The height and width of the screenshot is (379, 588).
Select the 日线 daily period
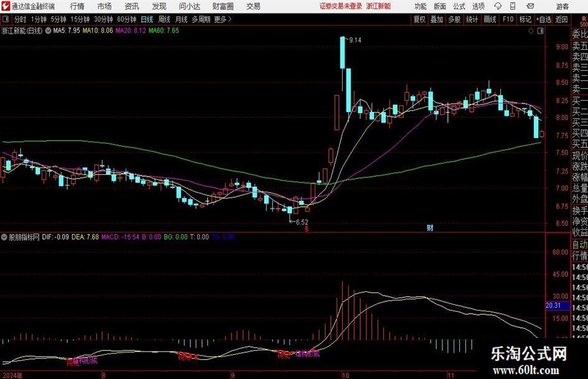tap(147, 19)
